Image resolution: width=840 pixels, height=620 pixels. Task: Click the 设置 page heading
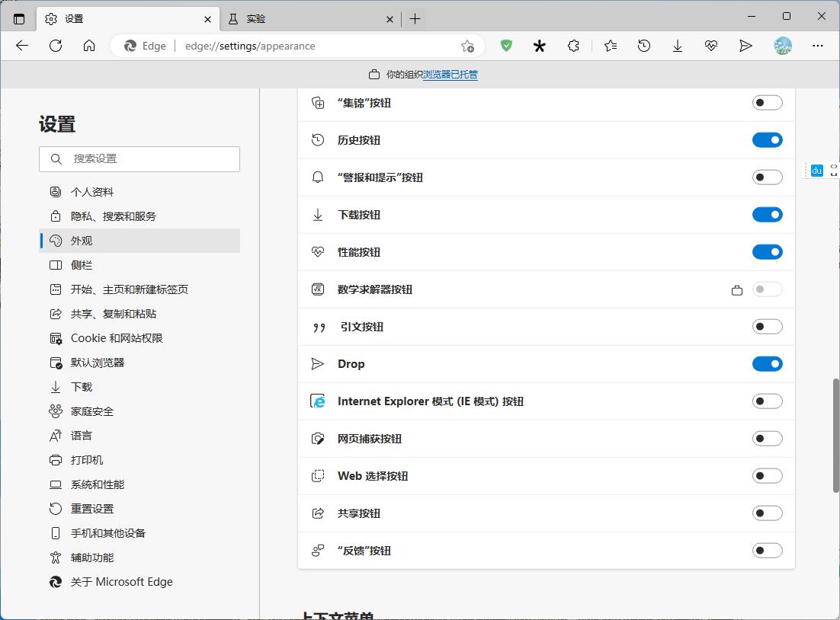pyautogui.click(x=57, y=124)
